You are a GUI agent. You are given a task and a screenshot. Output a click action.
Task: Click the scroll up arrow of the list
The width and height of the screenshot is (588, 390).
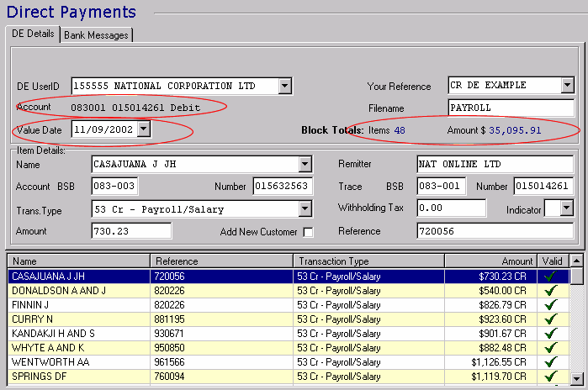576,261
